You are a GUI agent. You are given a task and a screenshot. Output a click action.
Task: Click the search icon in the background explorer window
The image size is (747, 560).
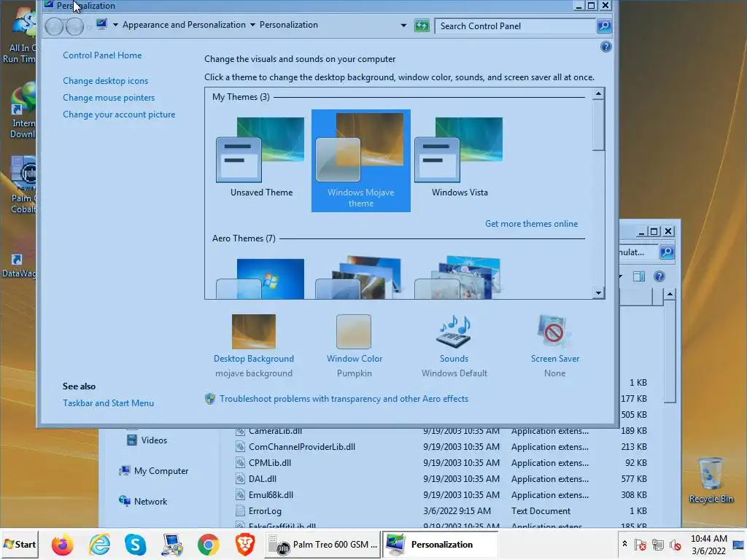pyautogui.click(x=667, y=252)
